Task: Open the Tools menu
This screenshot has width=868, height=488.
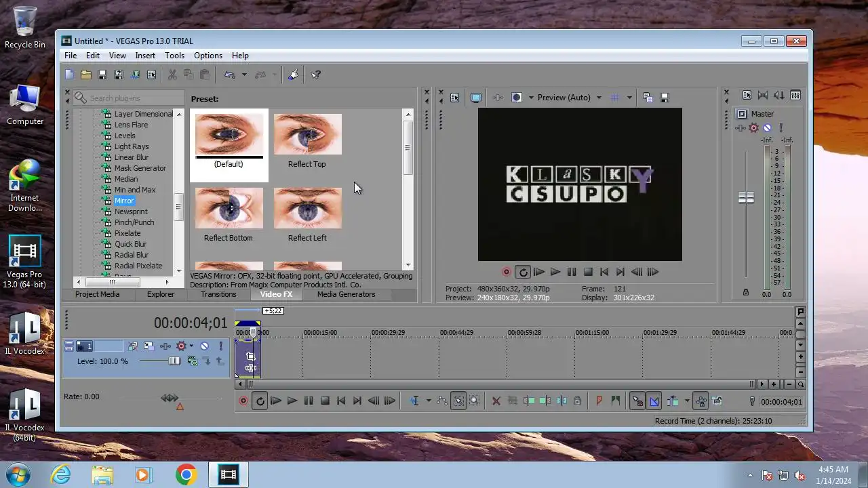Action: pos(174,56)
